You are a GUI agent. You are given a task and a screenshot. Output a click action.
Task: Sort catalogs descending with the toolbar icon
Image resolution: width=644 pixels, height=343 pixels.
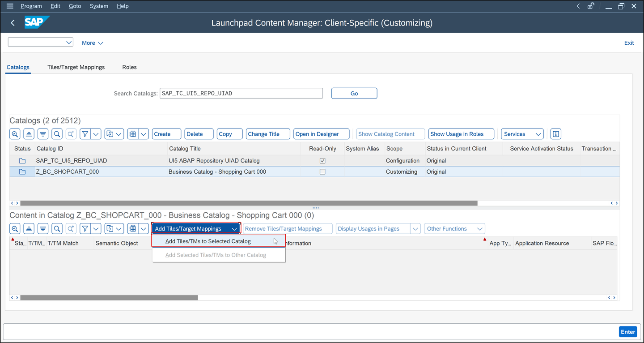[x=43, y=134]
